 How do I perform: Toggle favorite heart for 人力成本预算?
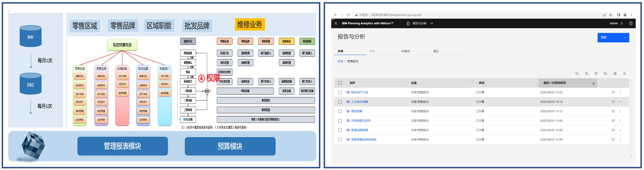613,102
